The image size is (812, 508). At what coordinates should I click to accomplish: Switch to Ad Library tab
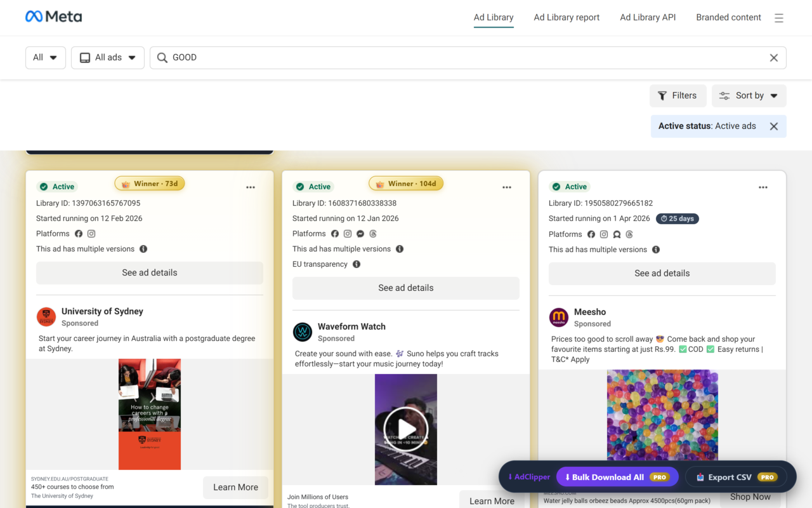(494, 18)
